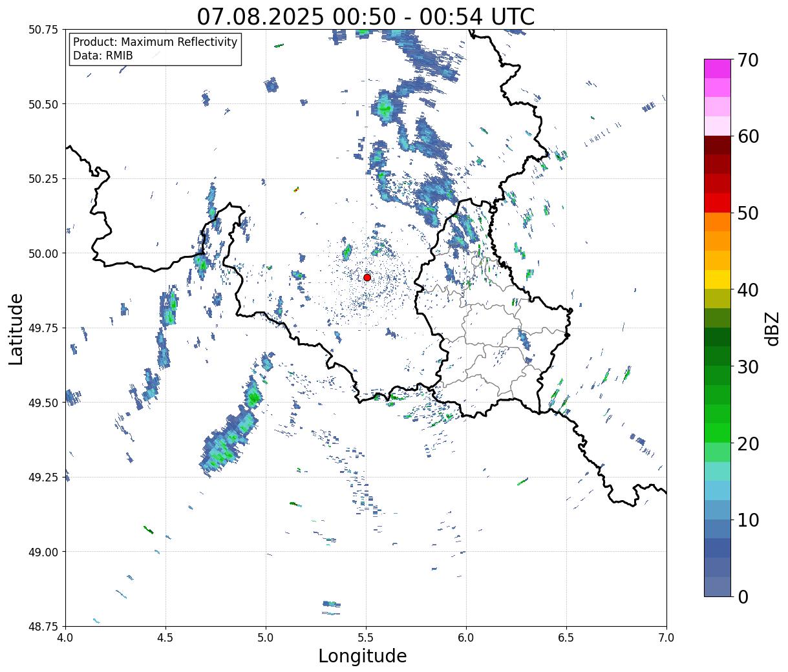Click the latitude tick label '49.75'

click(x=43, y=328)
